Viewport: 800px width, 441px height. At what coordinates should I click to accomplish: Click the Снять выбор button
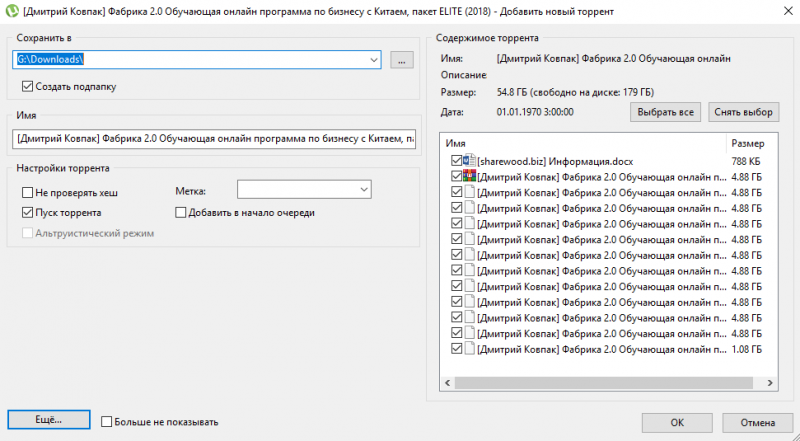pos(743,112)
